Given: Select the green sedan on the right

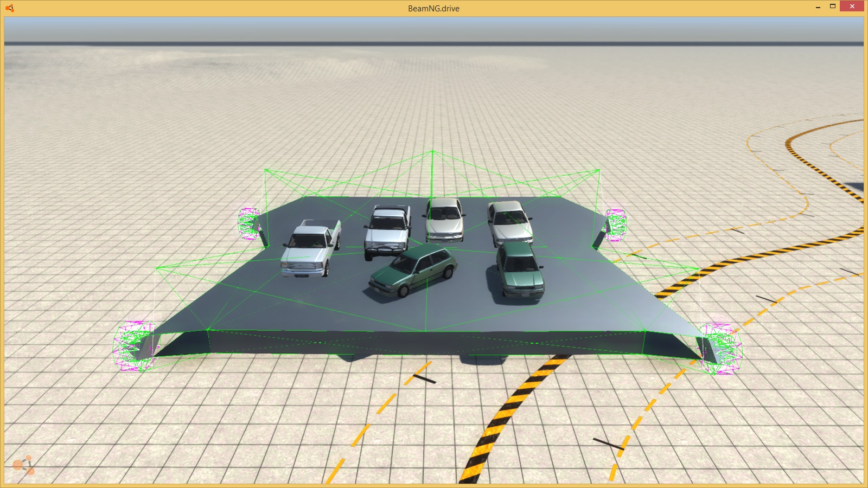Looking at the screenshot, I should coord(520,269).
